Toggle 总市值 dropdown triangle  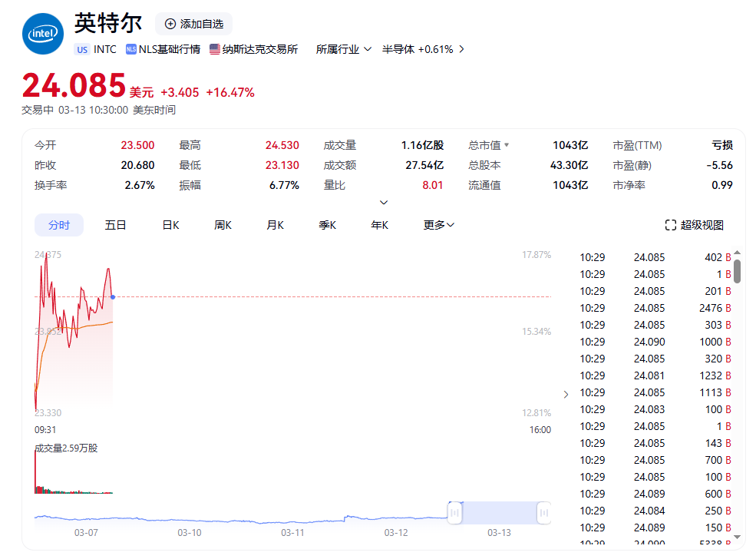point(507,144)
